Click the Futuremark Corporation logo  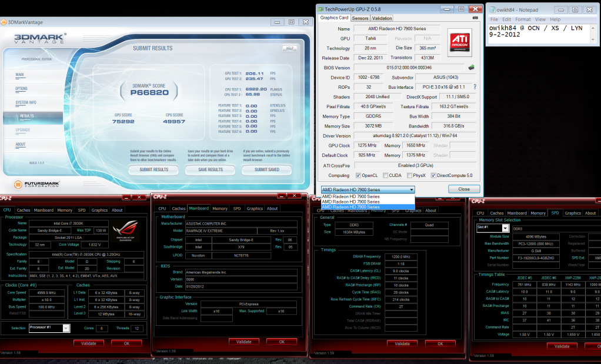point(37,184)
